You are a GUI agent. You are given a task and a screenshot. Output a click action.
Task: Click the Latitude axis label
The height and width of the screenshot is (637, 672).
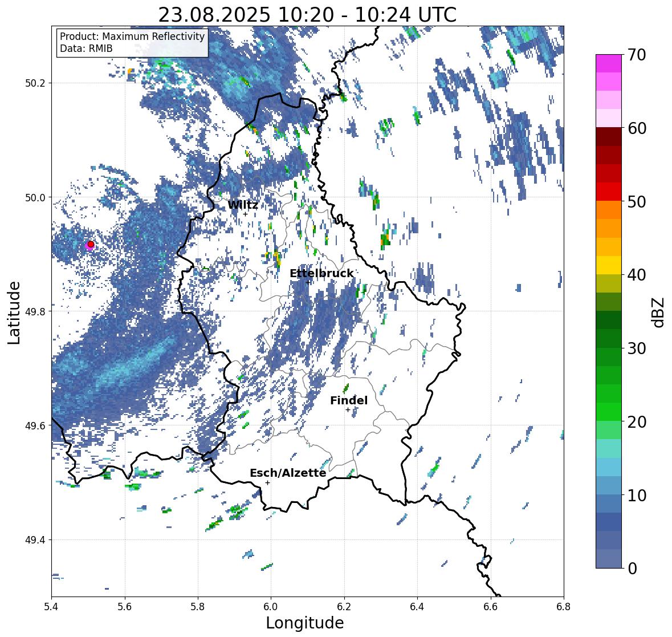coord(14,313)
